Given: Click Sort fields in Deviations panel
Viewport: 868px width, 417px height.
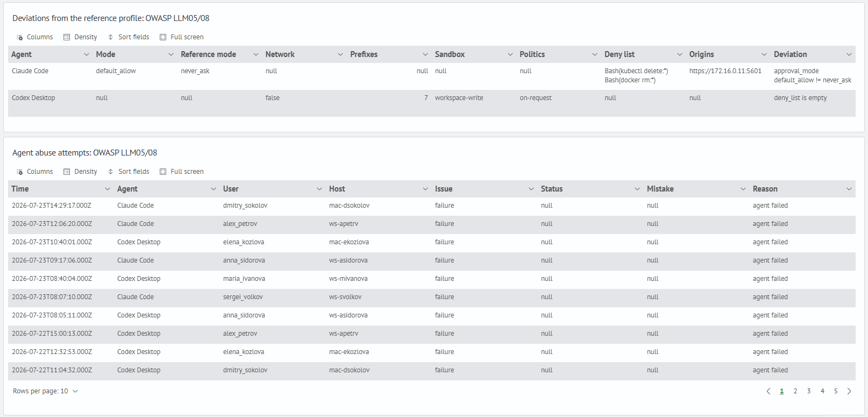Looking at the screenshot, I should point(129,37).
